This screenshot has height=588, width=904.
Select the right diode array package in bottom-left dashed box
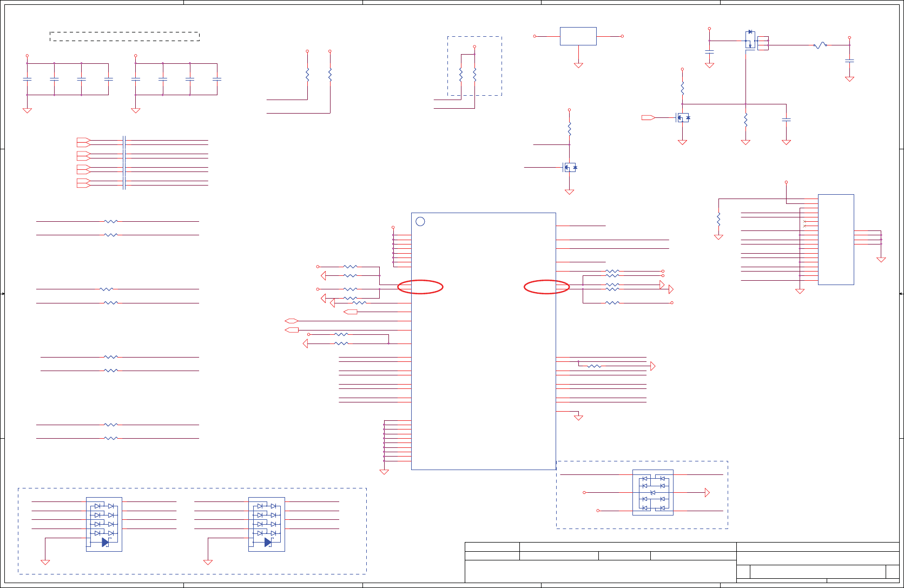[x=267, y=524]
